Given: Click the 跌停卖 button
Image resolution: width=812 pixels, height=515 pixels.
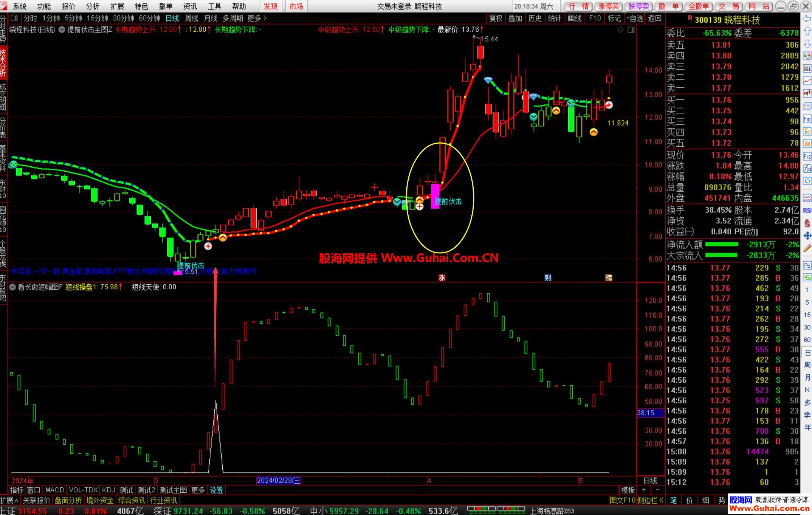Looking at the screenshot, I should tap(638, 6).
